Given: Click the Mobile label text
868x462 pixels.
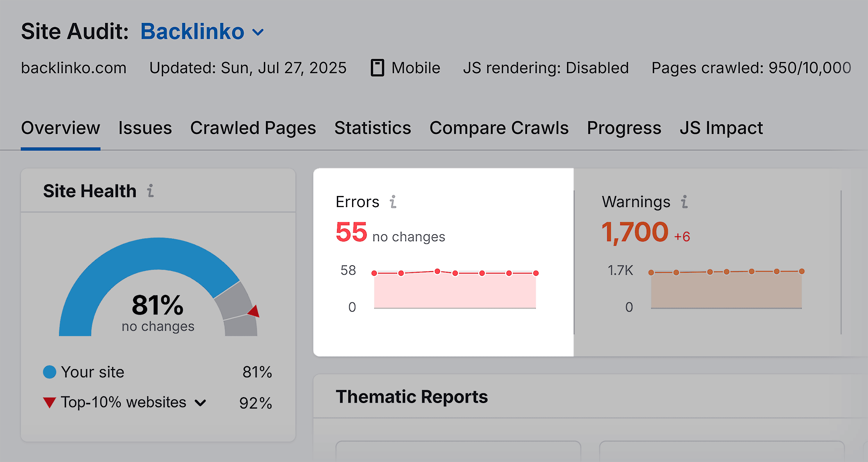Looking at the screenshot, I should (x=416, y=68).
